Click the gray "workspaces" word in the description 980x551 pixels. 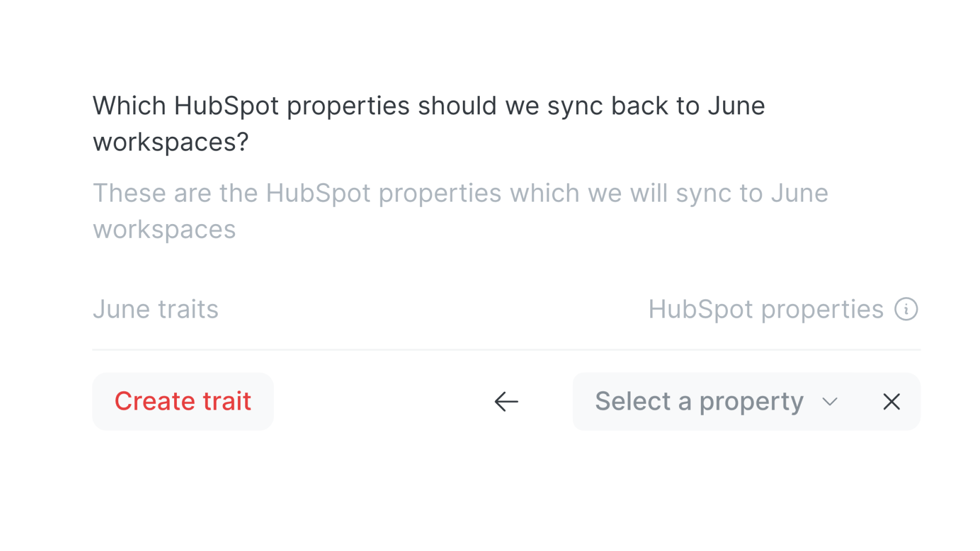click(164, 229)
